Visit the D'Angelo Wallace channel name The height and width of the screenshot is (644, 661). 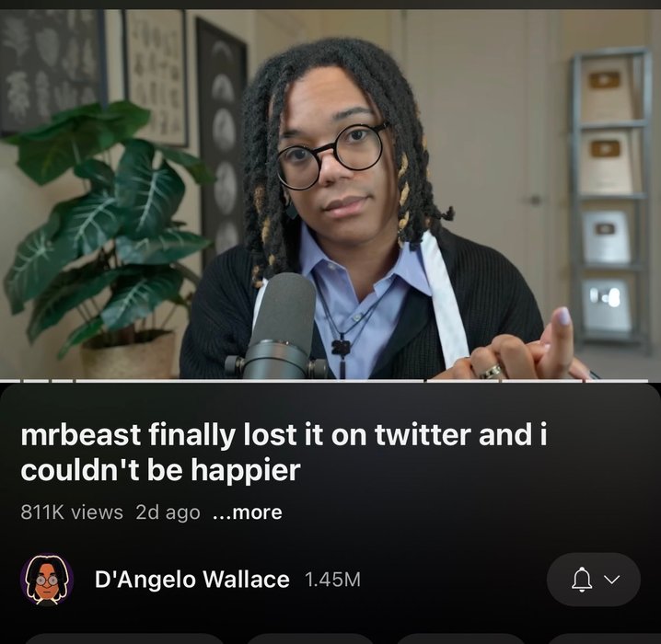192,579
